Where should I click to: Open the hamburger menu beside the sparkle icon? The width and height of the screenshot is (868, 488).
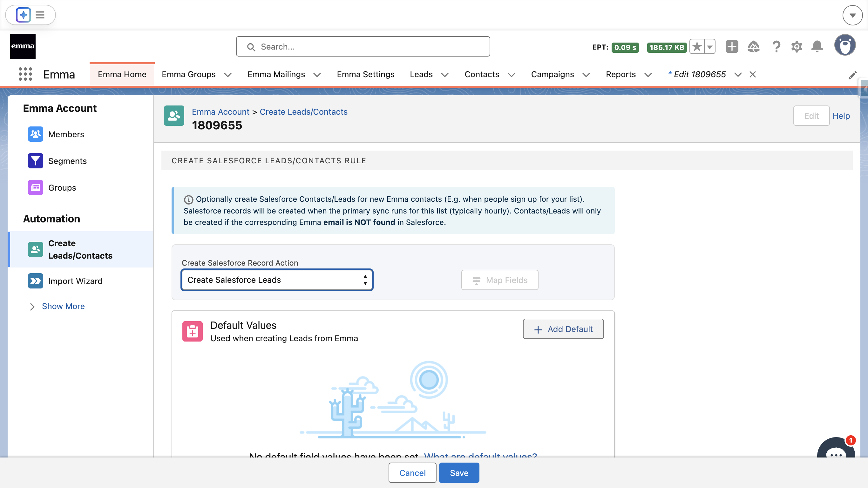pyautogui.click(x=40, y=15)
